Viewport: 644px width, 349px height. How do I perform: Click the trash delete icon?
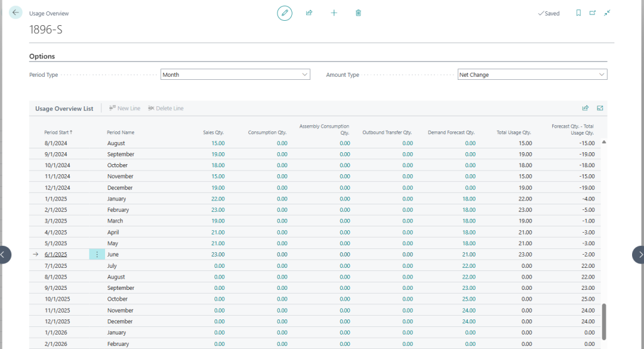pos(358,13)
